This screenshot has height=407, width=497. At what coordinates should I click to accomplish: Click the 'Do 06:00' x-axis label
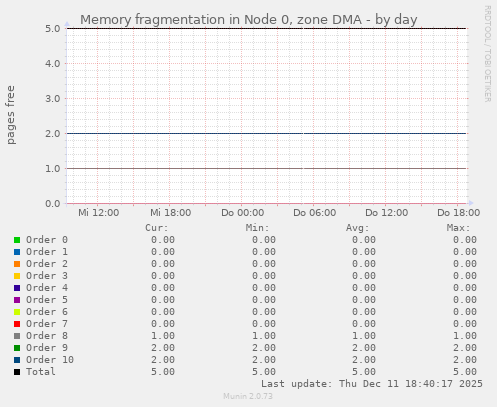(315, 213)
